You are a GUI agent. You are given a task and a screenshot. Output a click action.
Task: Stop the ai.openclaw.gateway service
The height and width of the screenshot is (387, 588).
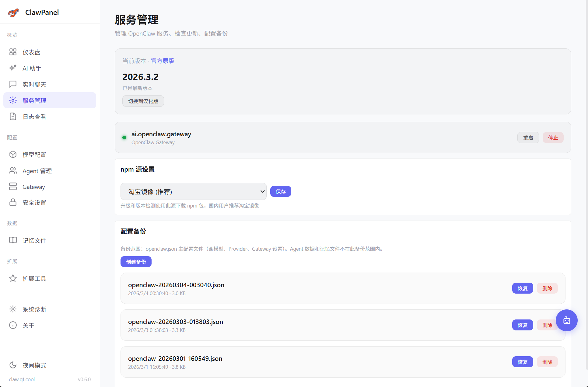[553, 138]
